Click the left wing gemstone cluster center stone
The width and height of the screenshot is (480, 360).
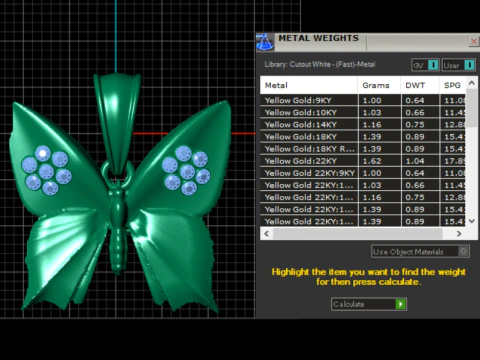point(46,172)
